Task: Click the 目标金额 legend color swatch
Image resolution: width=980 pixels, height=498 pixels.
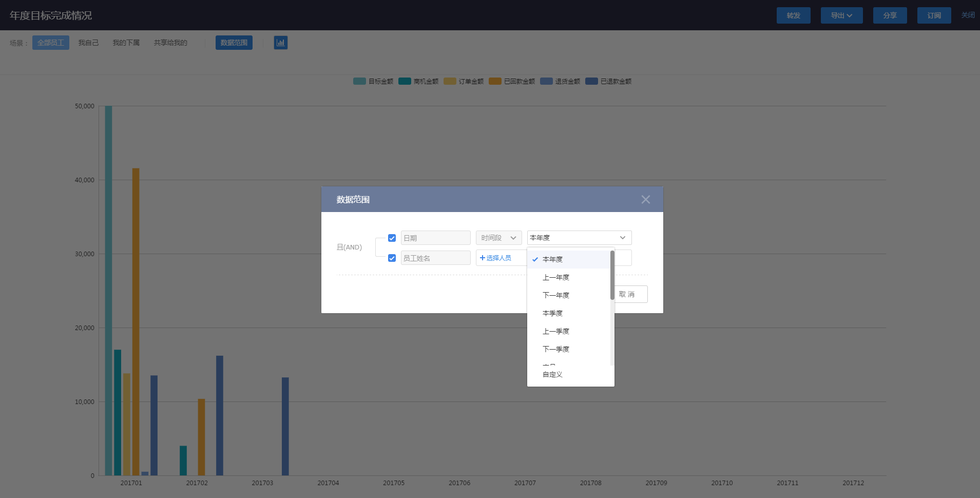Action: click(x=359, y=81)
